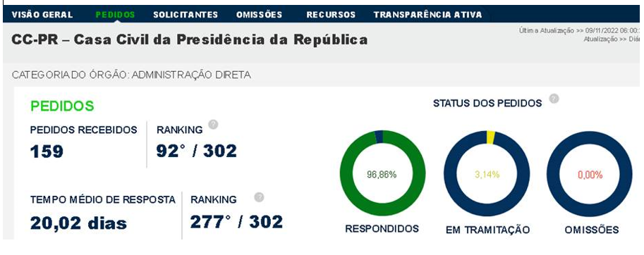Click the 92° / 302 ranking value
This screenshot has height=255, width=644.
click(x=197, y=151)
